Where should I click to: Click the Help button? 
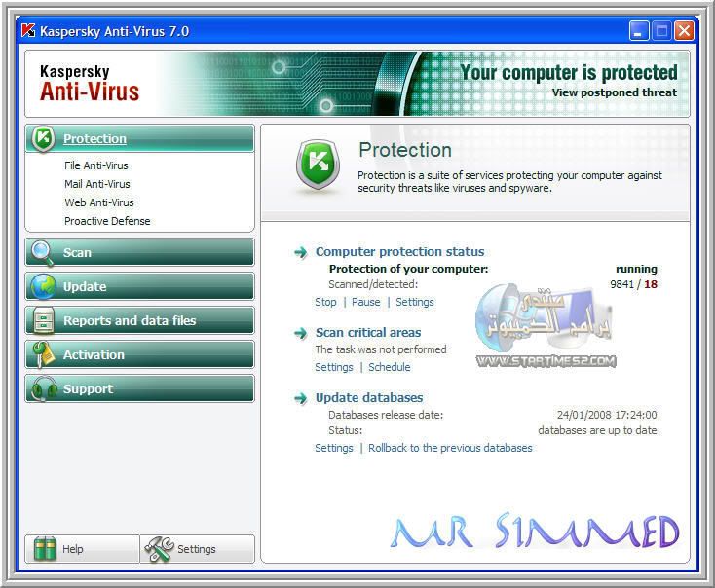click(x=82, y=549)
